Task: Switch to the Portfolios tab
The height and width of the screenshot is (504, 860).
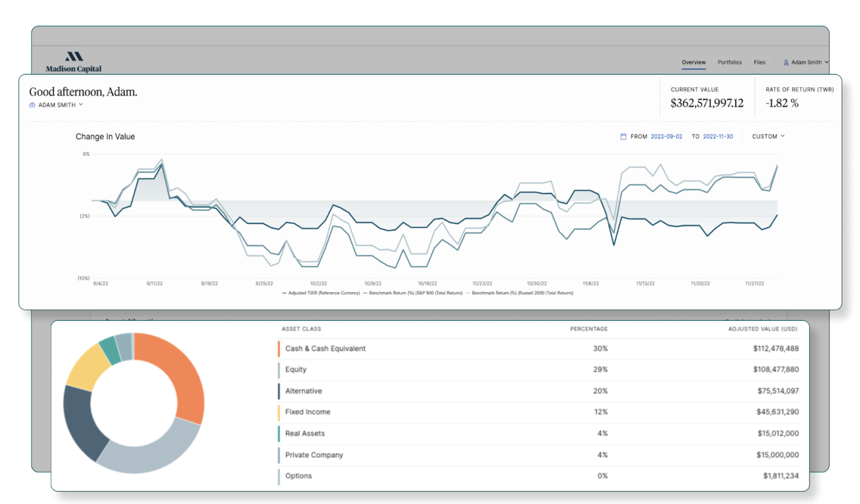Action: [x=729, y=63]
